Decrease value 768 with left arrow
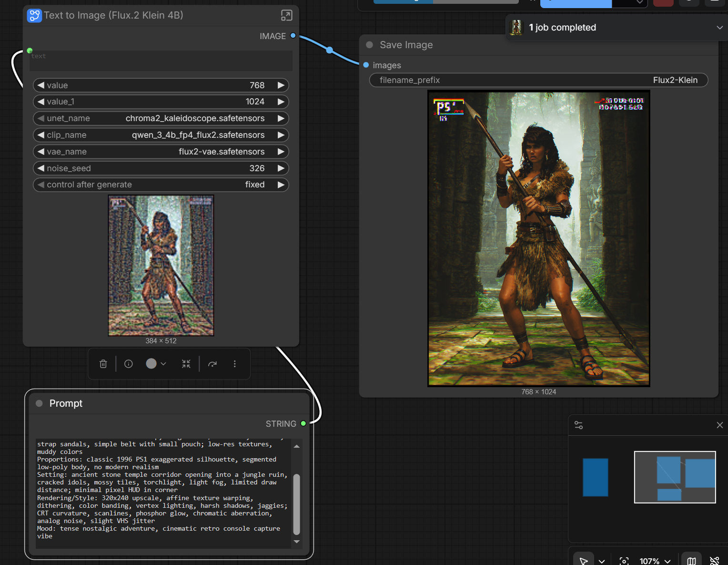Image resolution: width=728 pixels, height=565 pixels. [x=41, y=85]
